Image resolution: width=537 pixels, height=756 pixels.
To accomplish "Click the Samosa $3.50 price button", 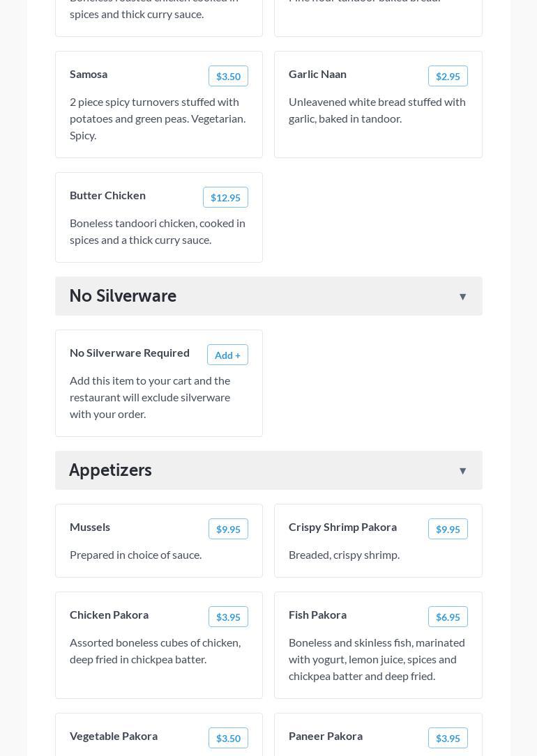I will click(x=228, y=77).
